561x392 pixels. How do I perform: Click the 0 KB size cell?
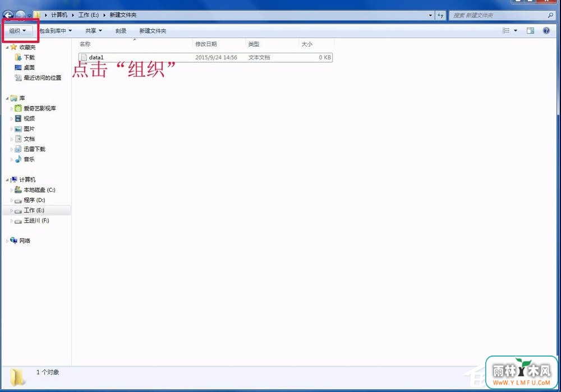325,57
